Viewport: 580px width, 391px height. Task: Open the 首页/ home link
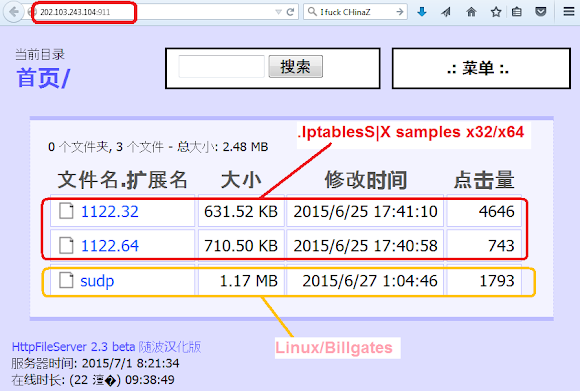pos(43,78)
